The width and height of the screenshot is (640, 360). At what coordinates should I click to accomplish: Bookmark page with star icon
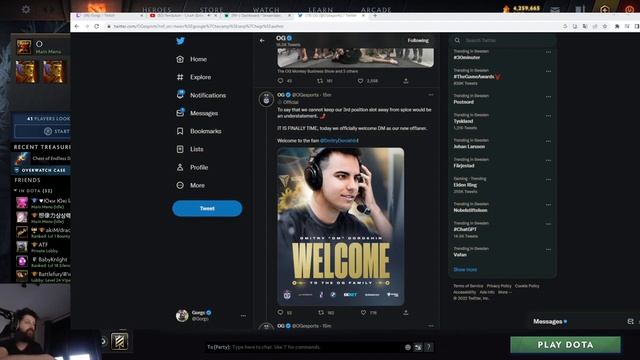pyautogui.click(x=605, y=26)
